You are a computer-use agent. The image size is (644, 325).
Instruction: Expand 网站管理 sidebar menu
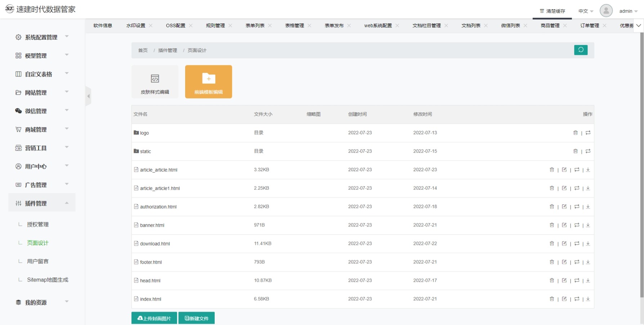(x=42, y=93)
